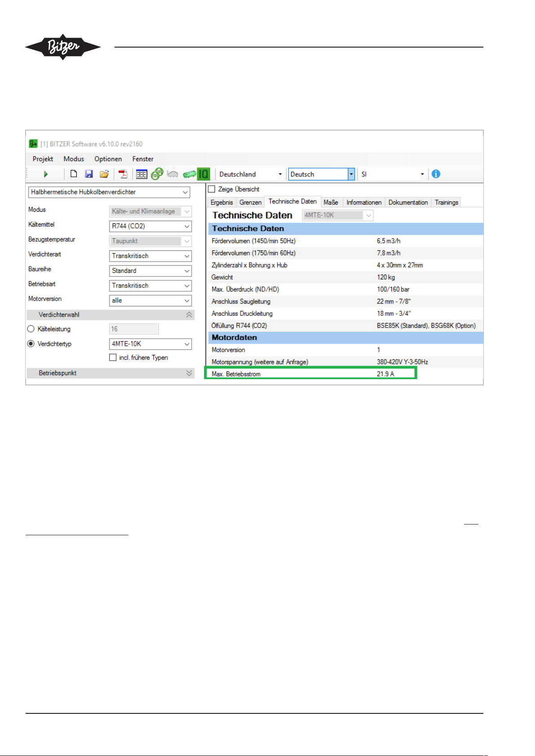
Task: Click the 21.9 A current value
Action: (386, 374)
